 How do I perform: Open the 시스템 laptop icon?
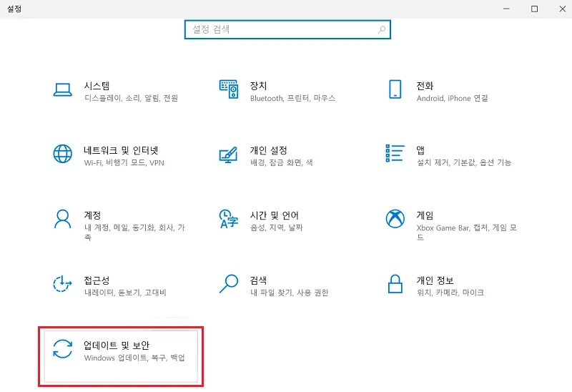click(62, 90)
